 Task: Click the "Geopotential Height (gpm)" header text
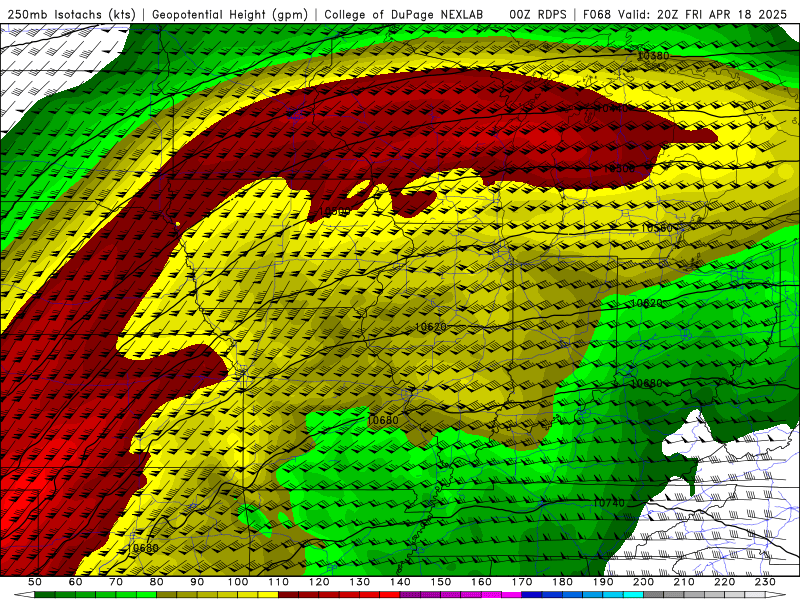click(230, 14)
